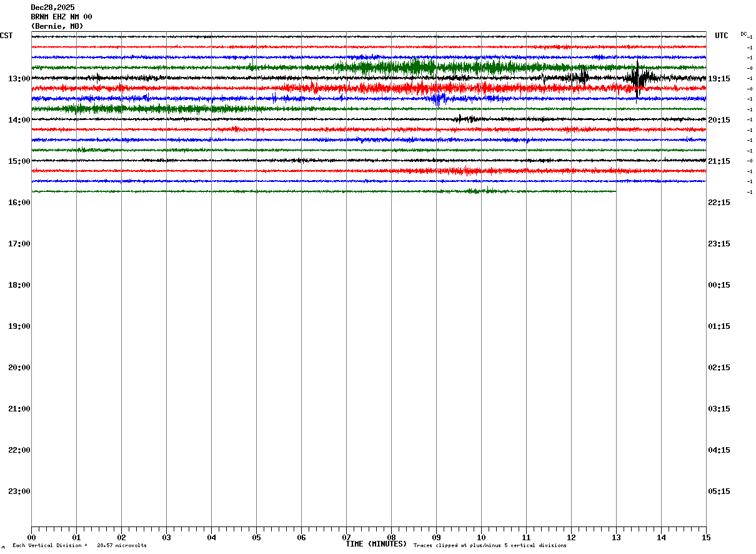This screenshot has width=756, height=554.
Task: Click minute 01 on the time axis
Action: 76,538
